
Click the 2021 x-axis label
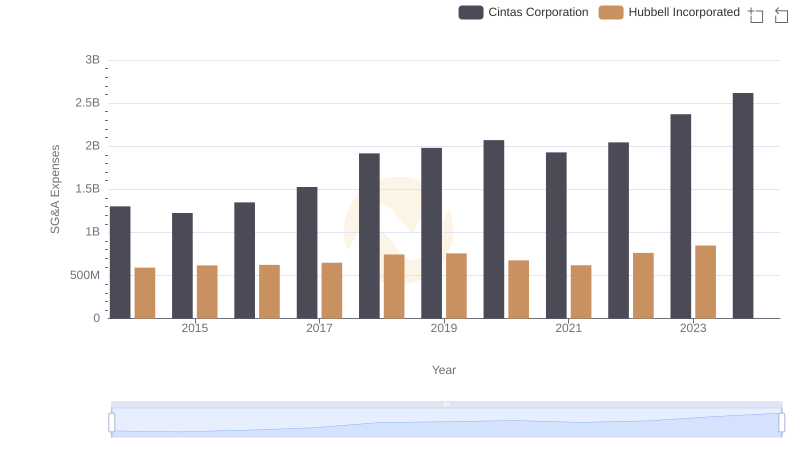click(568, 328)
